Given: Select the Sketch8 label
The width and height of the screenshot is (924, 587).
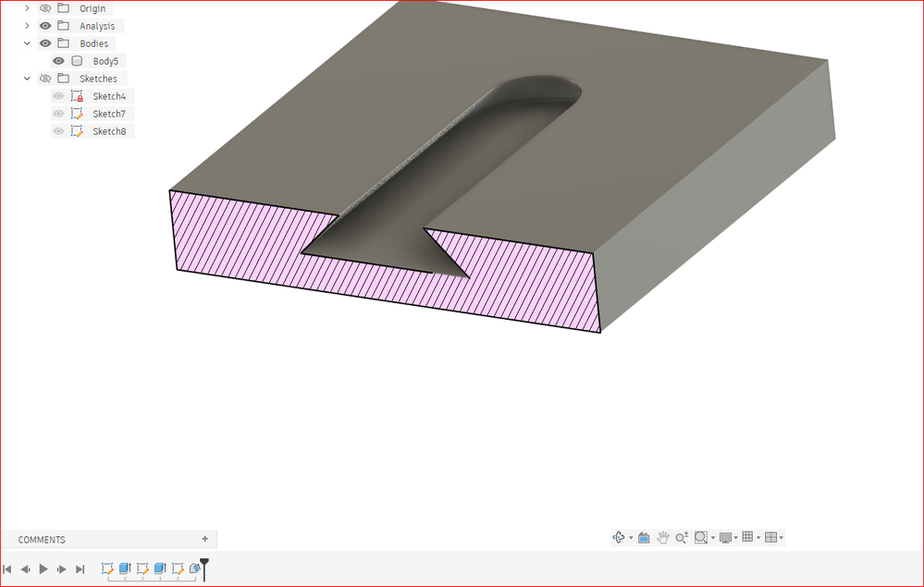Looking at the screenshot, I should click(109, 132).
